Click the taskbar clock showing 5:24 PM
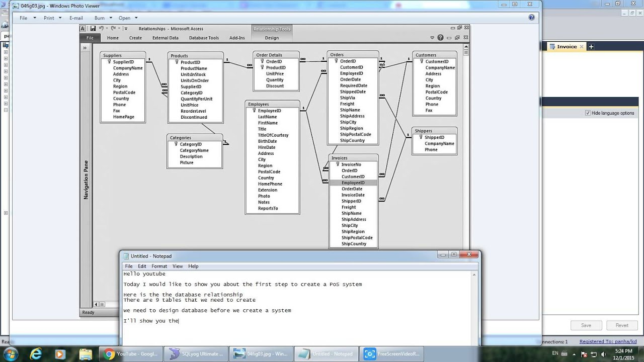Screen dimensions: 644x362 [x=624, y=354]
